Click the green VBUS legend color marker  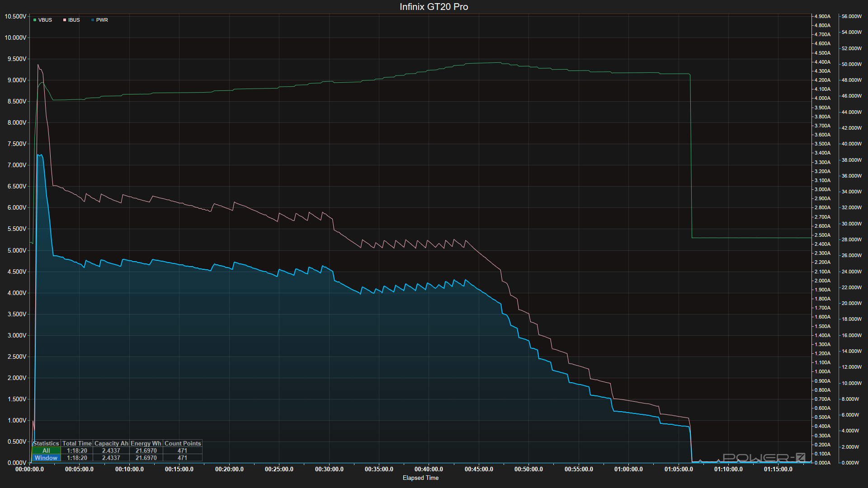pyautogui.click(x=35, y=20)
